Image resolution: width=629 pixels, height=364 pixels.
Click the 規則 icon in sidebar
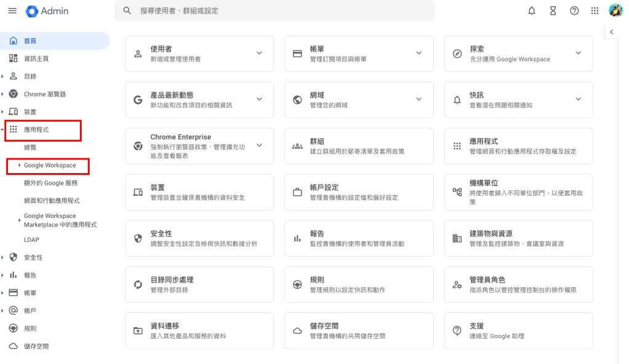click(14, 328)
